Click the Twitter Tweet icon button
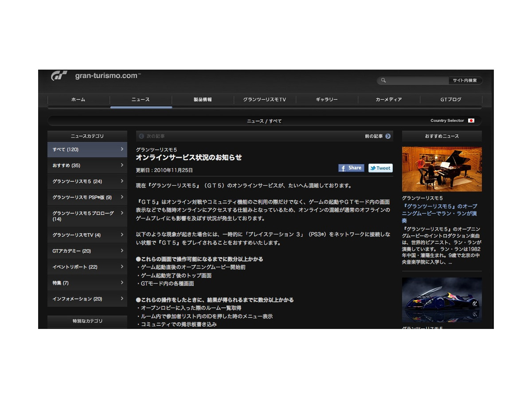532x399 pixels. pyautogui.click(x=380, y=168)
